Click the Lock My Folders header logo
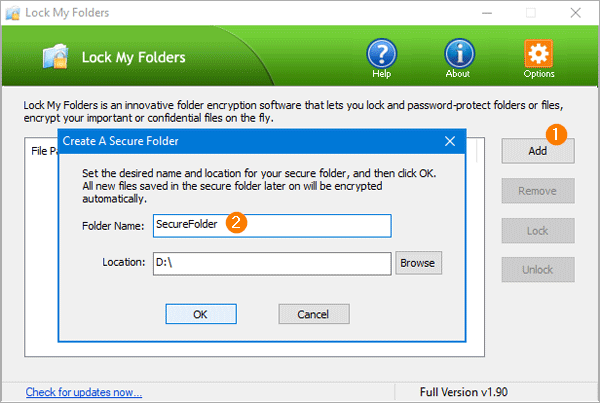Viewport: 600px width, 403px height. point(56,57)
